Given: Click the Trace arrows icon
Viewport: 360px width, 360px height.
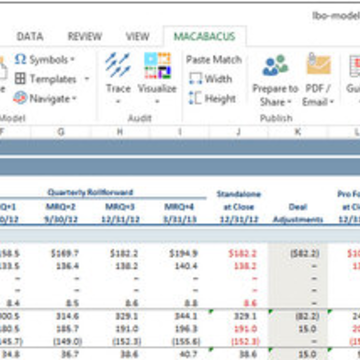Looking at the screenshot, I should point(117,65).
